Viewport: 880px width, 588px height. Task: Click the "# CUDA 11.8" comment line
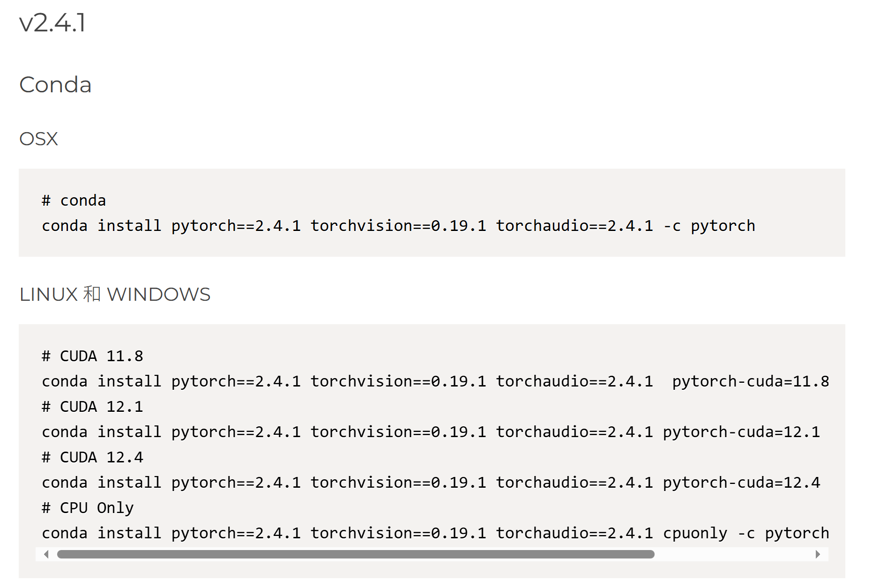(93, 356)
